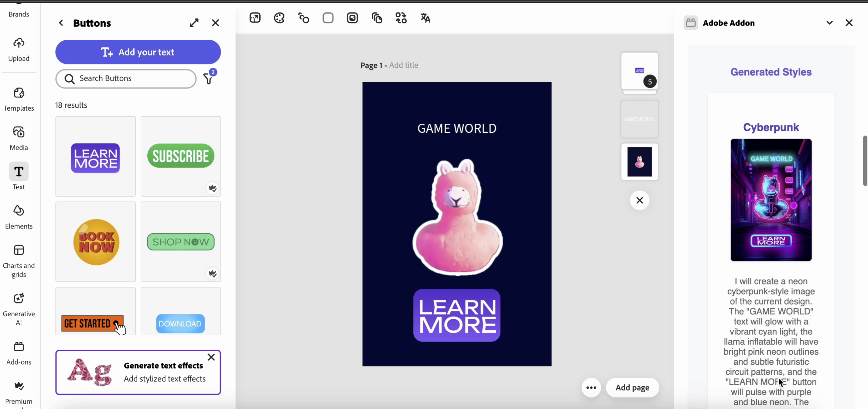Expand the Buttons panel to full view
The height and width of the screenshot is (409, 868).
click(x=194, y=23)
